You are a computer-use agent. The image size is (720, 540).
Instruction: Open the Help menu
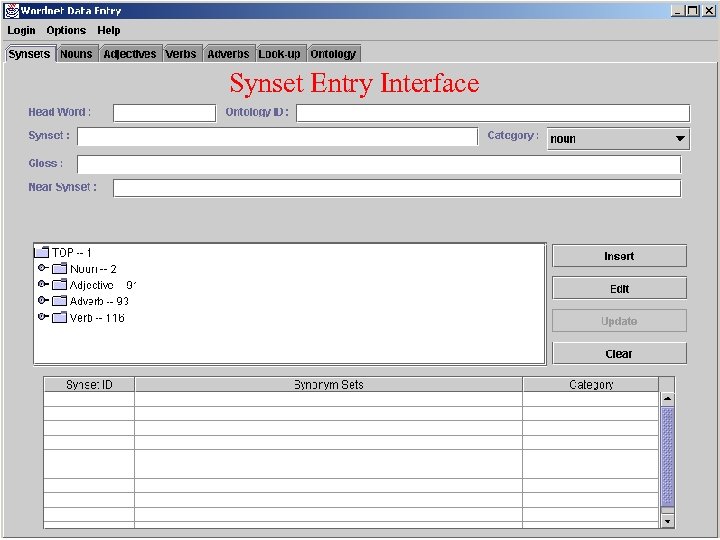109,30
